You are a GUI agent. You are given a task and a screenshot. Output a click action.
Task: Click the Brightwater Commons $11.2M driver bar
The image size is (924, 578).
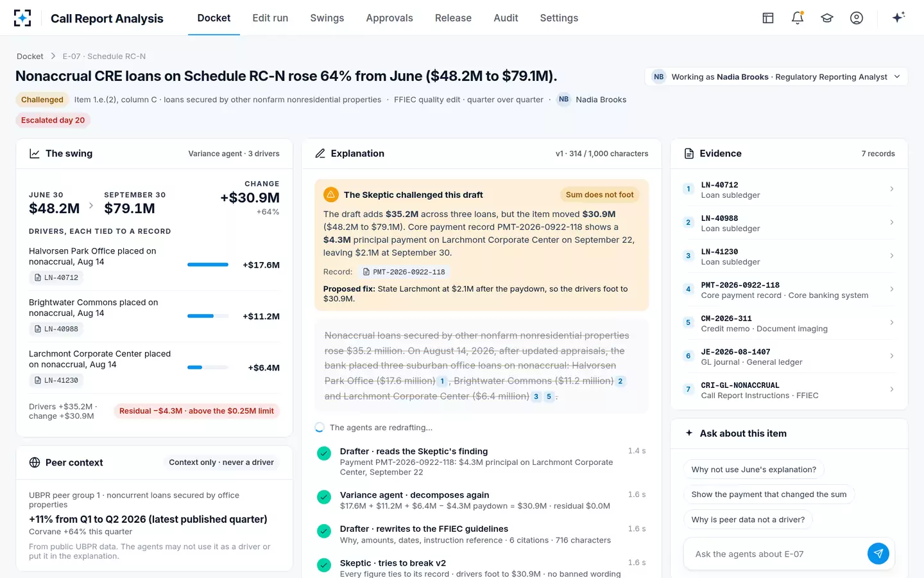point(208,316)
